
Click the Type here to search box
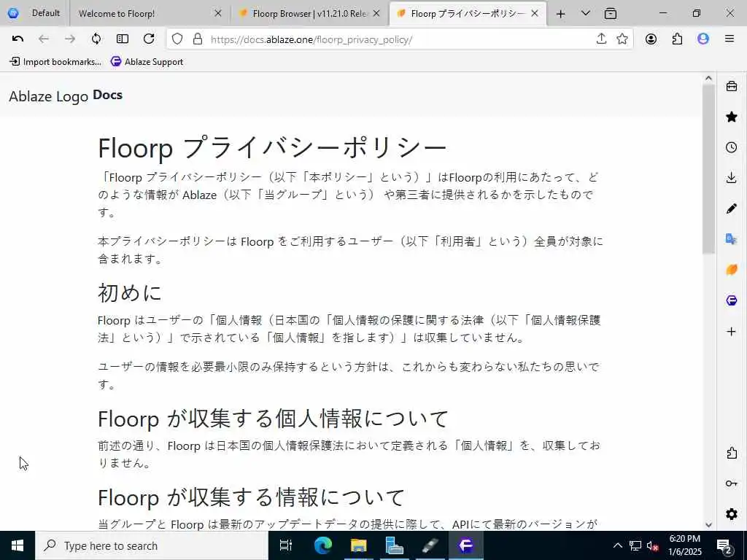click(152, 545)
